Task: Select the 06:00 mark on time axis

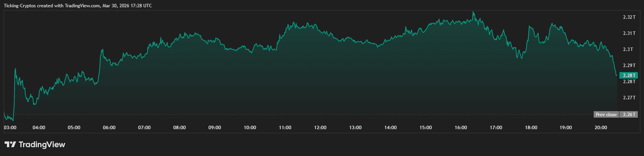Action: pyautogui.click(x=109, y=128)
